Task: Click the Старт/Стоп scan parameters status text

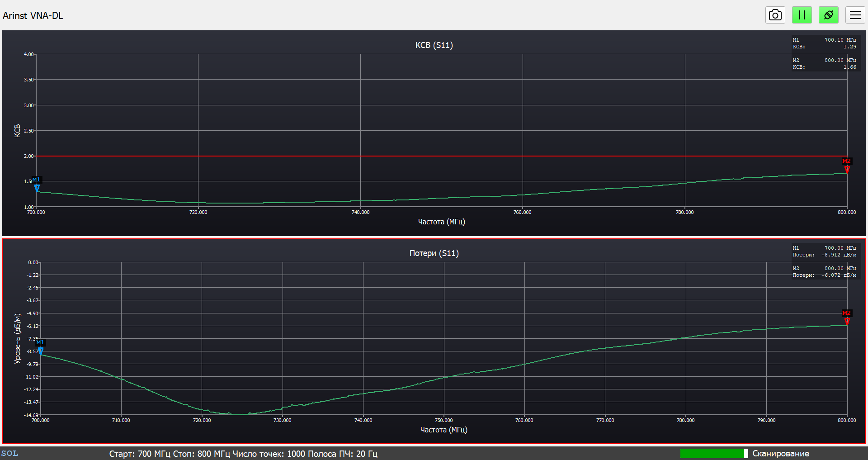Action: [243, 454]
